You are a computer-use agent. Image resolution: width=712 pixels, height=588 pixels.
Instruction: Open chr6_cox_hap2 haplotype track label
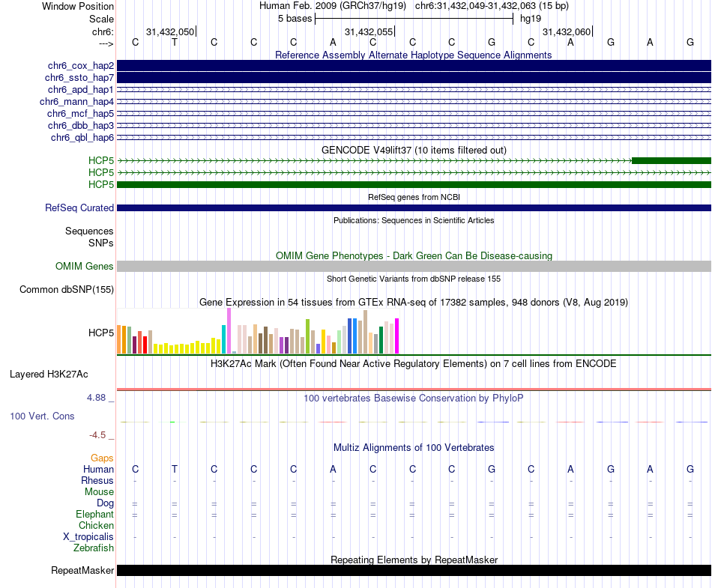point(81,66)
